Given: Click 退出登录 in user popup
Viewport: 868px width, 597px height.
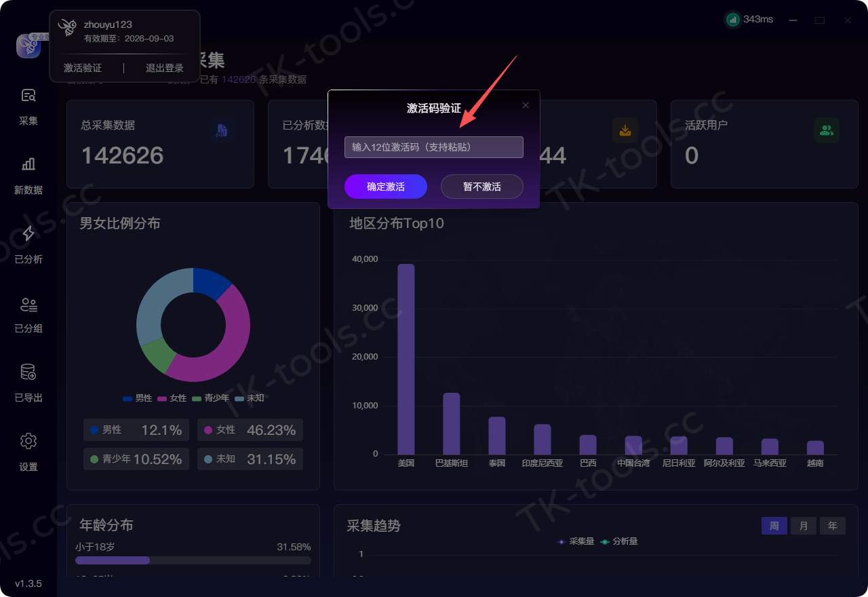Looking at the screenshot, I should click(x=165, y=68).
